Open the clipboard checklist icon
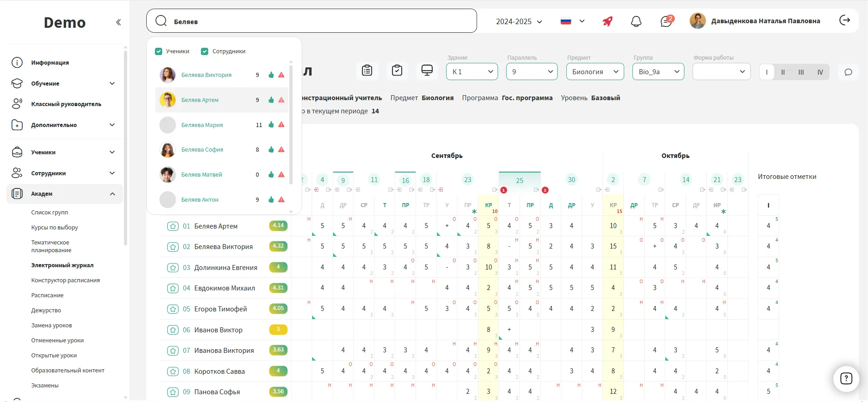 tap(397, 71)
